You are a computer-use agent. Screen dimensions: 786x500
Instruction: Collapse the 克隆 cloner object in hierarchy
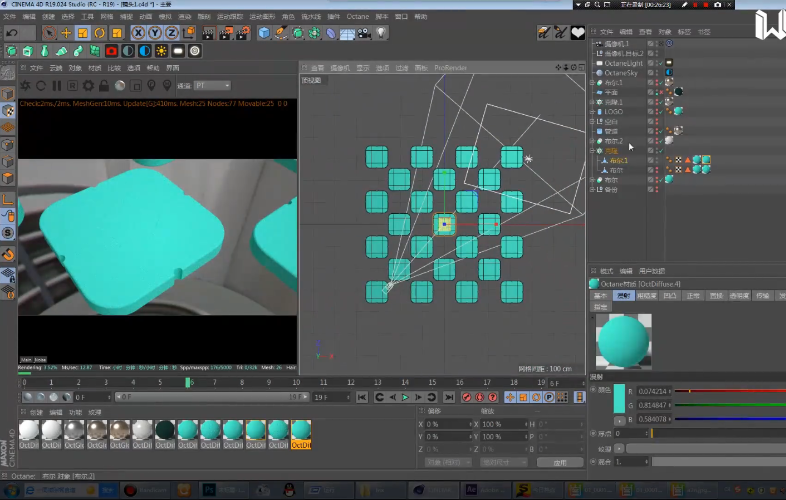click(x=594, y=151)
